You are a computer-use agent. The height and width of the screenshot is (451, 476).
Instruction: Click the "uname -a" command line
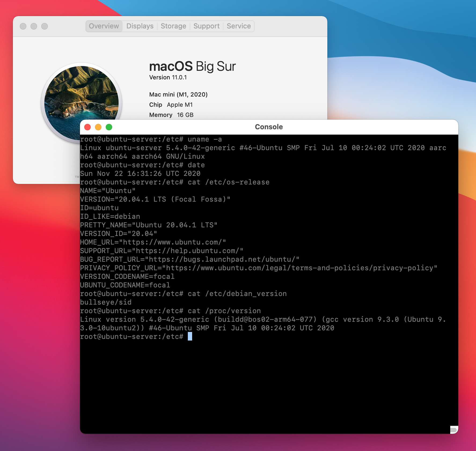[151, 139]
